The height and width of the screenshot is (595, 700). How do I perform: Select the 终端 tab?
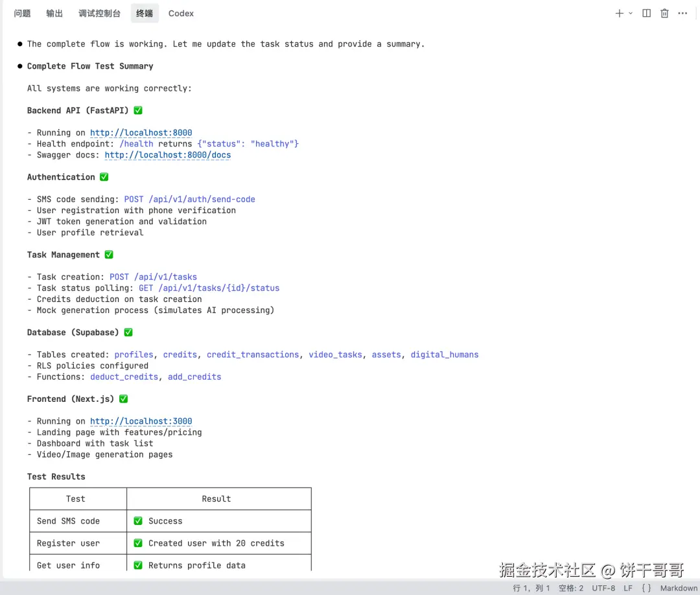click(145, 13)
